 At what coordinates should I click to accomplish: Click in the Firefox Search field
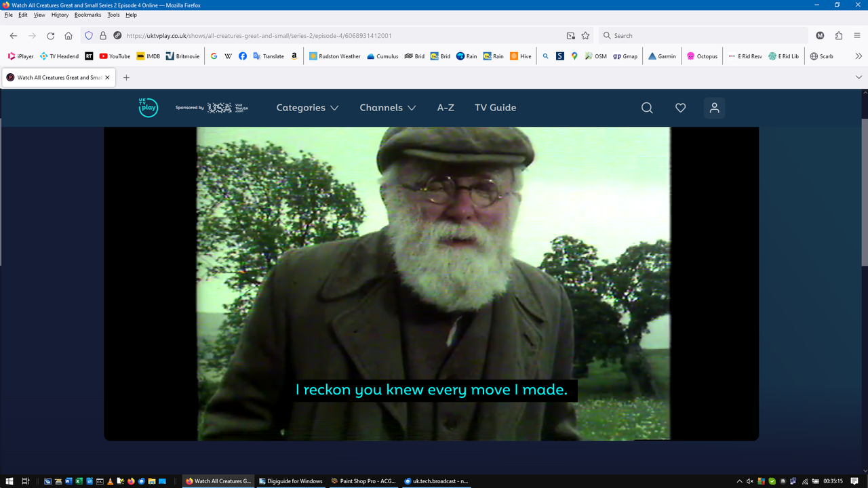[x=703, y=36]
